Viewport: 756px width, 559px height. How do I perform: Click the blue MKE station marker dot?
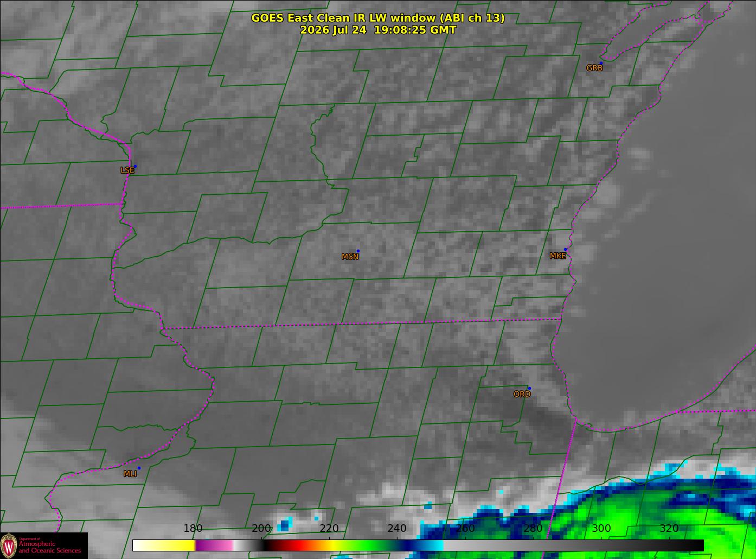point(565,250)
